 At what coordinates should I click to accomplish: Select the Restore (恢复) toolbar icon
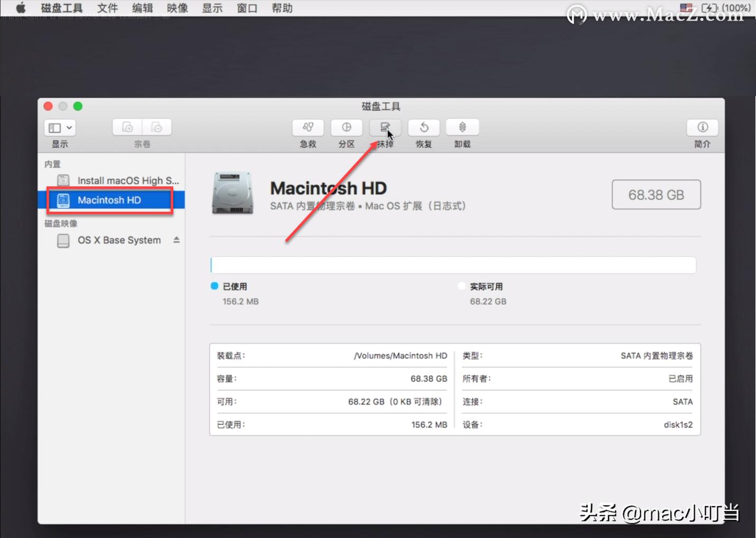[x=424, y=127]
